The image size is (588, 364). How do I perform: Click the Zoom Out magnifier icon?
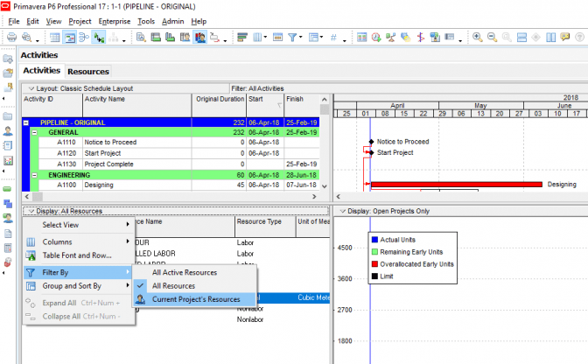pos(492,38)
